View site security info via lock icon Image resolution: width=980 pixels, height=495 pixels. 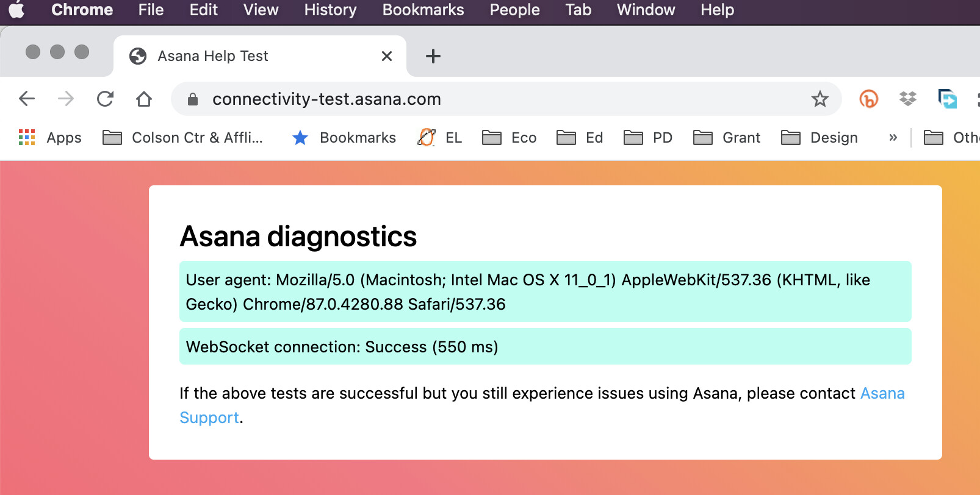pyautogui.click(x=193, y=99)
